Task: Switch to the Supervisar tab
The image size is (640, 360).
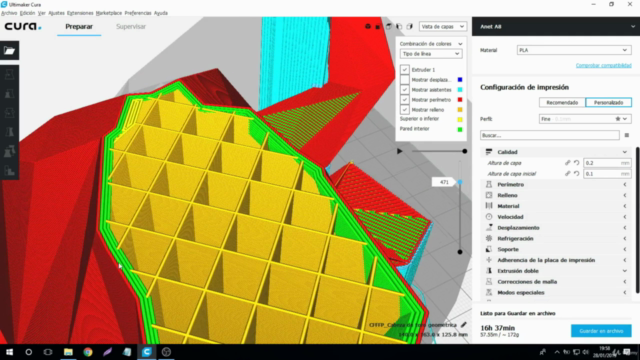Action: 131,27
